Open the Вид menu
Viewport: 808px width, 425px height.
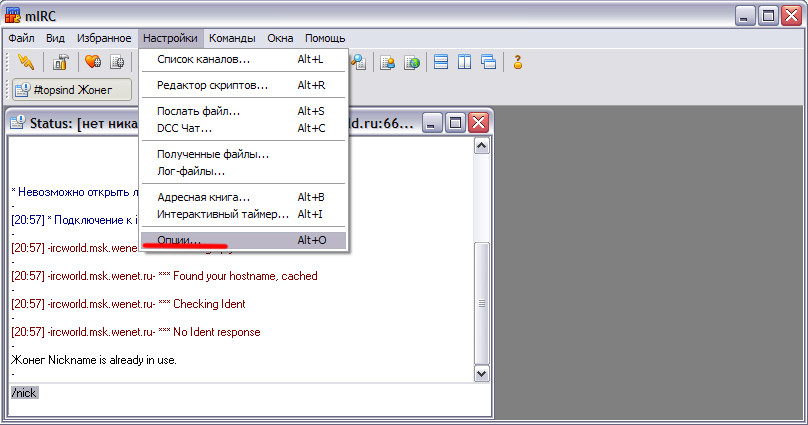(x=55, y=38)
